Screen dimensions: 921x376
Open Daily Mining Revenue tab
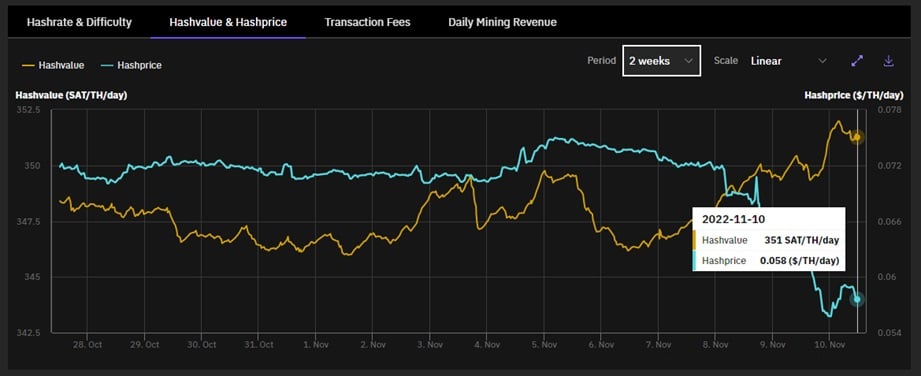coord(502,22)
